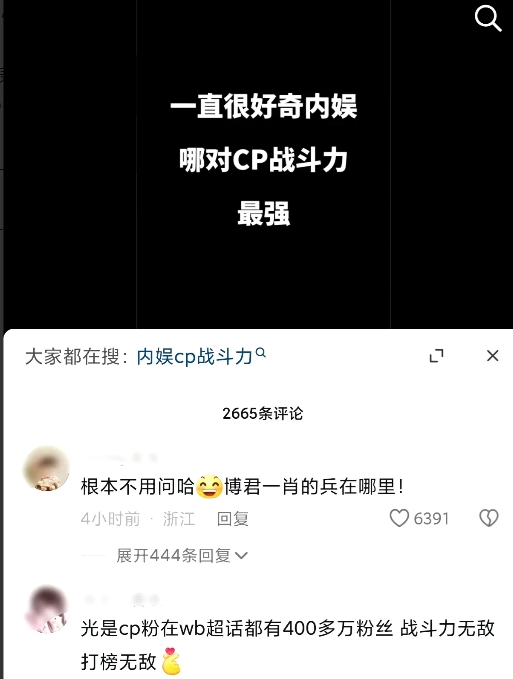The image size is (513, 679).
Task: Tap the small search icon after 内娱cp战斗力
Action: point(260,353)
